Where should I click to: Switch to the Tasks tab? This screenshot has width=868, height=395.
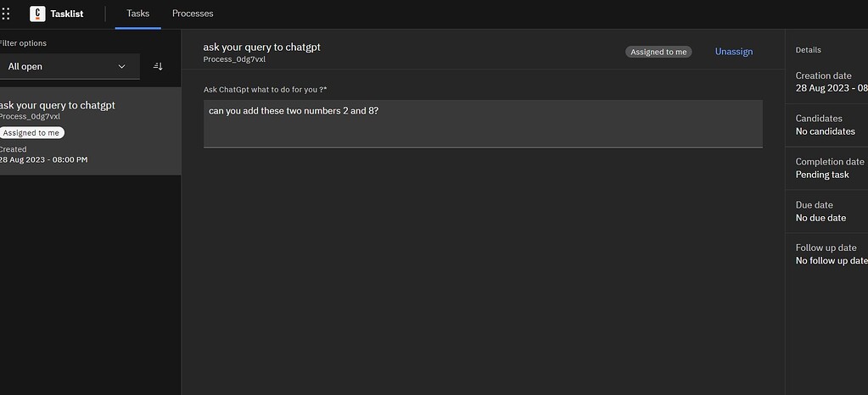click(x=137, y=14)
